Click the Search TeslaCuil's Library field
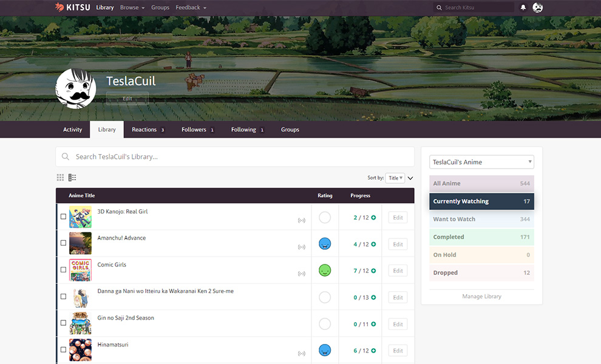The height and width of the screenshot is (364, 601). 234,157
